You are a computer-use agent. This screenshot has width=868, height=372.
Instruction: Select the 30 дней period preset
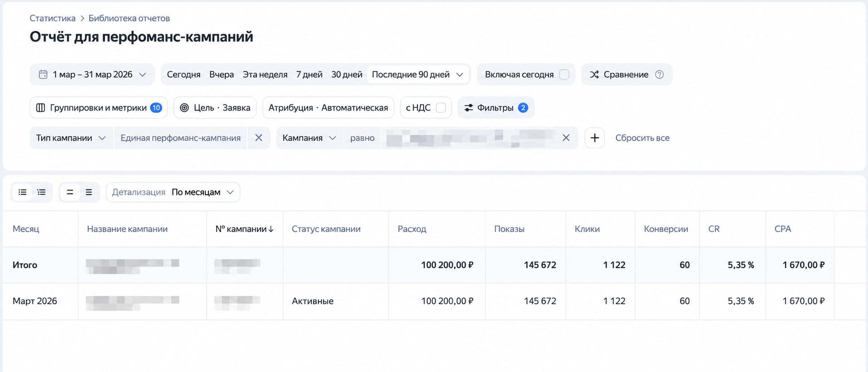(x=347, y=74)
